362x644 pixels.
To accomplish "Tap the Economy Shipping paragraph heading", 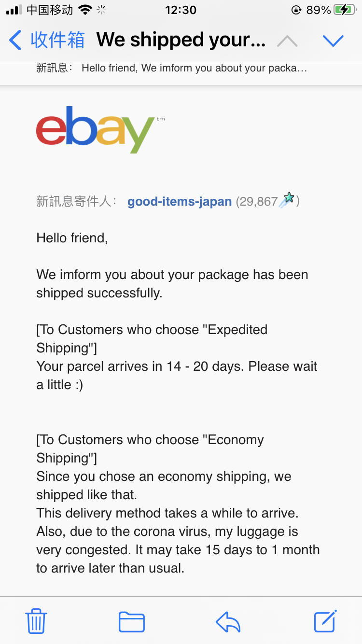I will [x=150, y=449].
